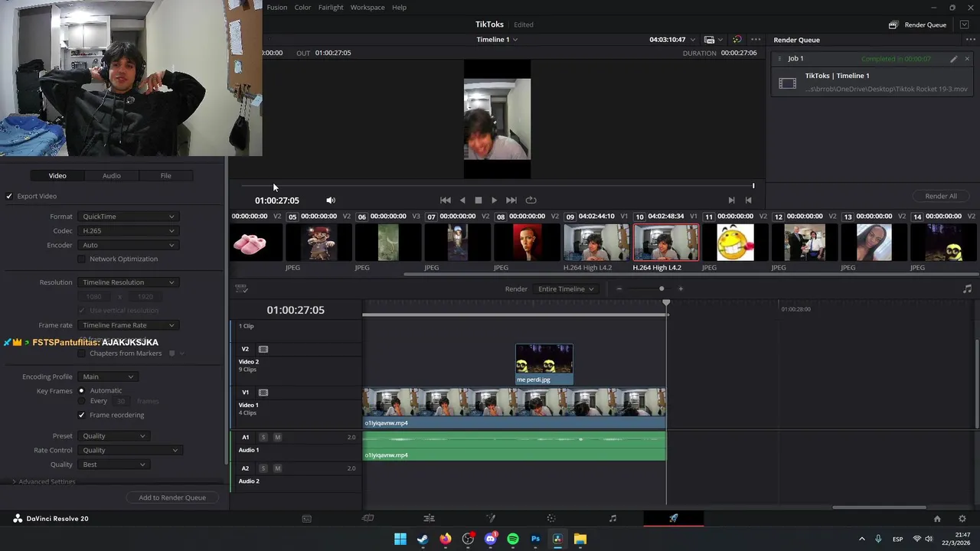Open the Color menu

click(303, 8)
